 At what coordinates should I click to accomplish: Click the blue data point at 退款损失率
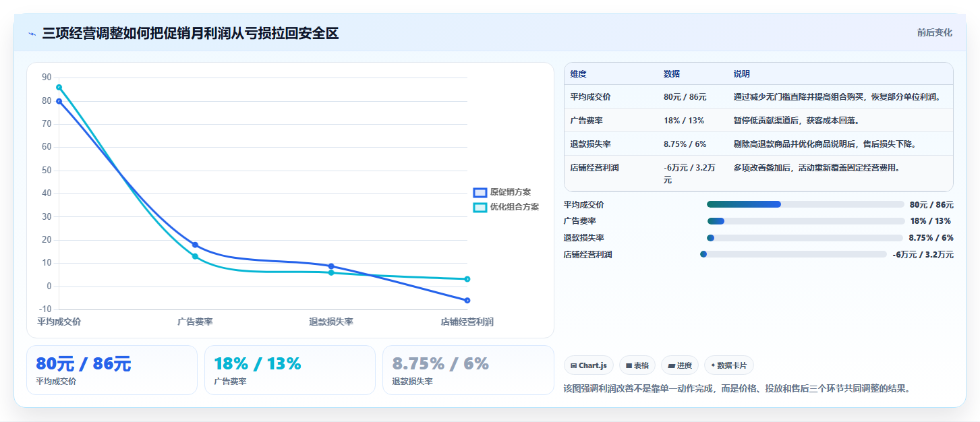(331, 266)
